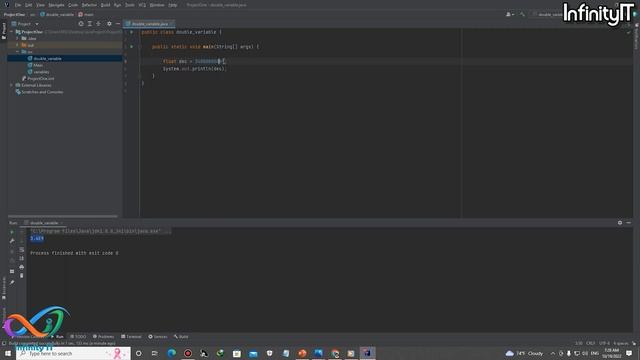The image size is (640, 360).
Task: Click pin tab icon in Run panel
Action: pyautogui.click(x=12, y=282)
